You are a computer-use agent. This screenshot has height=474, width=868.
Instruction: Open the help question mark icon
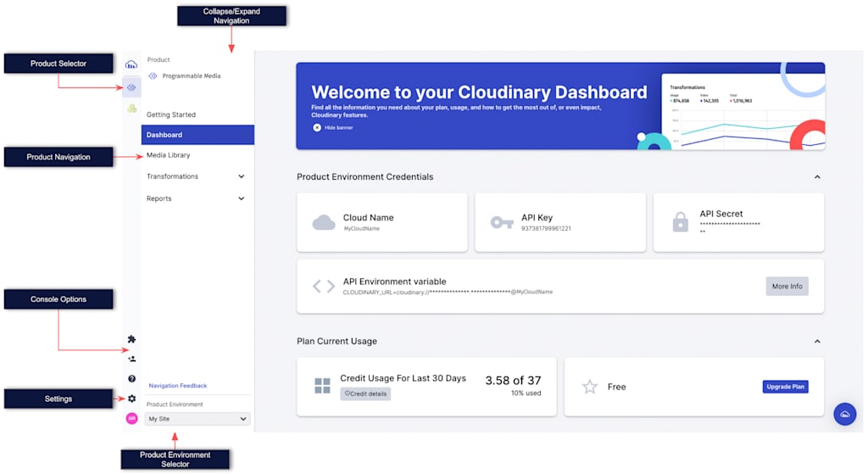point(131,379)
